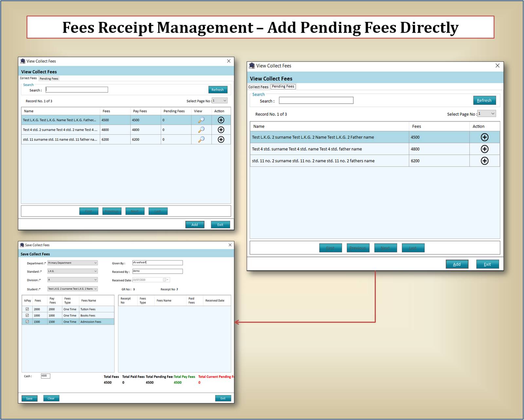Screen dimensions: 524x420
Task: Click Refresh button in right window
Action: click(484, 101)
